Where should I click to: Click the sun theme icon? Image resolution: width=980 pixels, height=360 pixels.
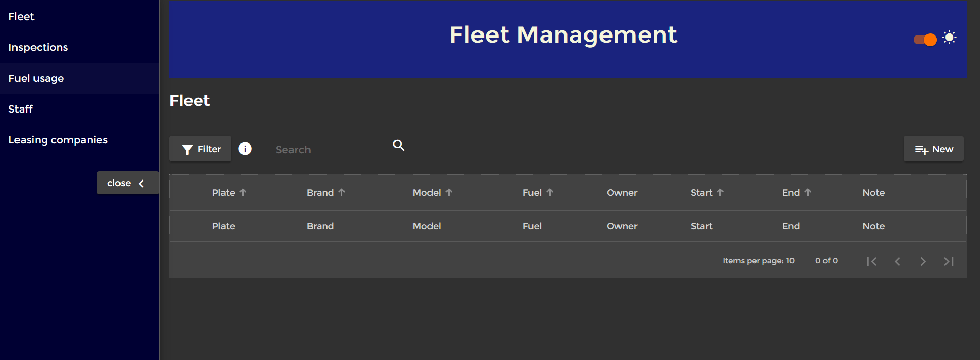pyautogui.click(x=949, y=38)
